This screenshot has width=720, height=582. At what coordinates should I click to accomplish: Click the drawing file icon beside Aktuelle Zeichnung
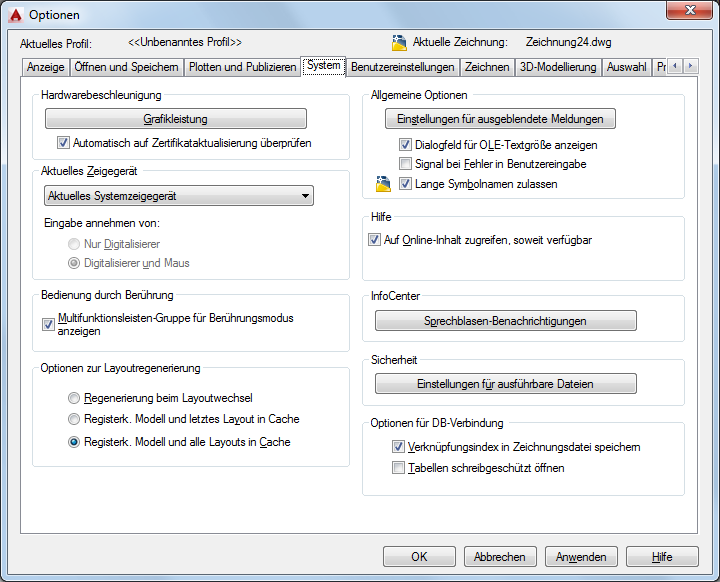399,42
